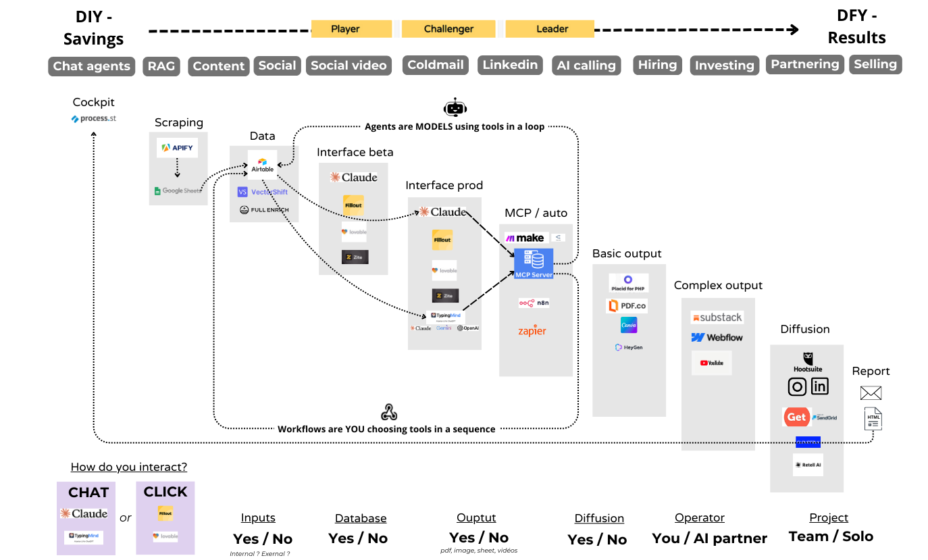Click the underlined Project heading
Image resolution: width=928 pixels, height=560 pixels.
[829, 517]
